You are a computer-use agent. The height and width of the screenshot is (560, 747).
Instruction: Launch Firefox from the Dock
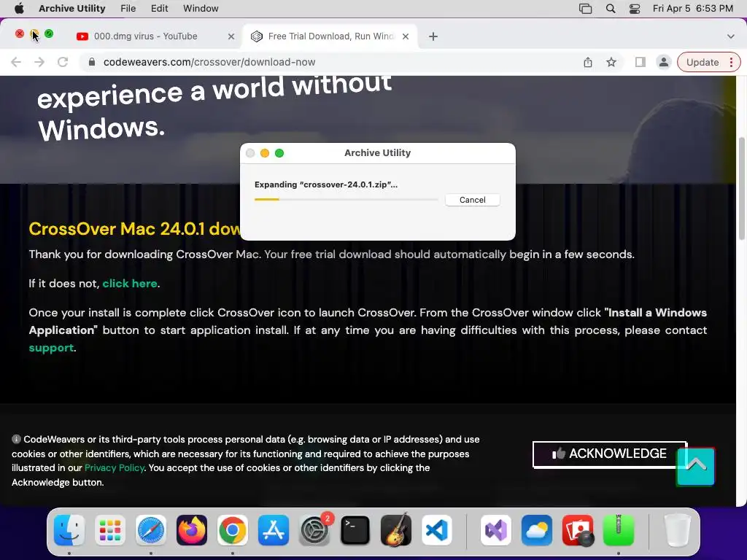tap(192, 530)
